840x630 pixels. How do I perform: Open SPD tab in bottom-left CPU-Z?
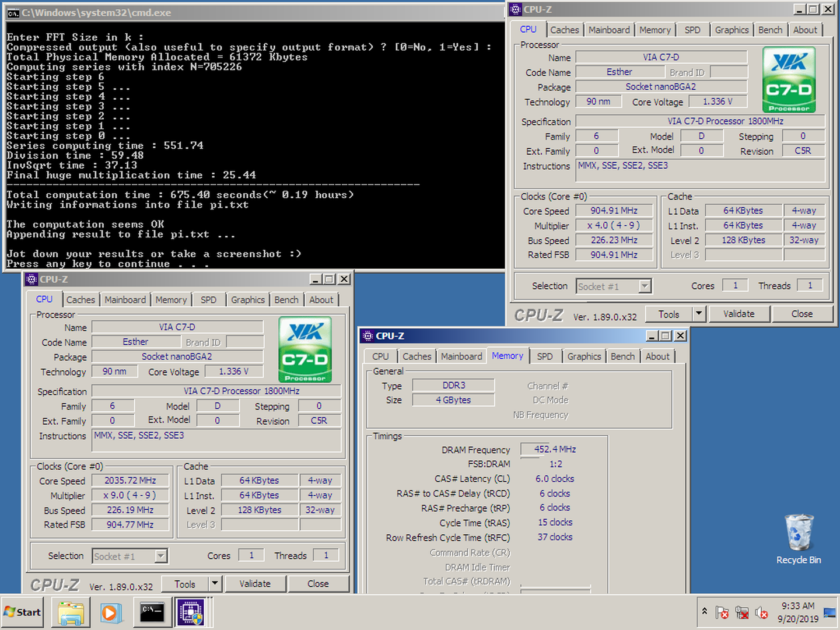pyautogui.click(x=208, y=300)
